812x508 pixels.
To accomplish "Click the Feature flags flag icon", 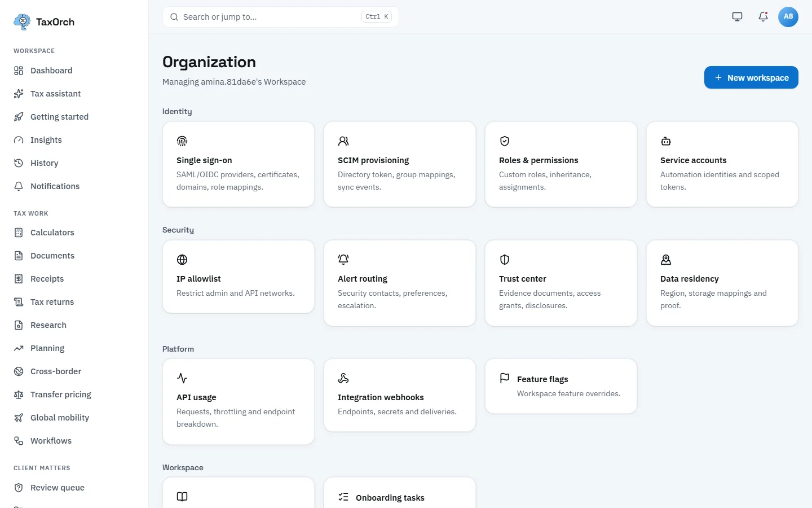I will click(505, 378).
